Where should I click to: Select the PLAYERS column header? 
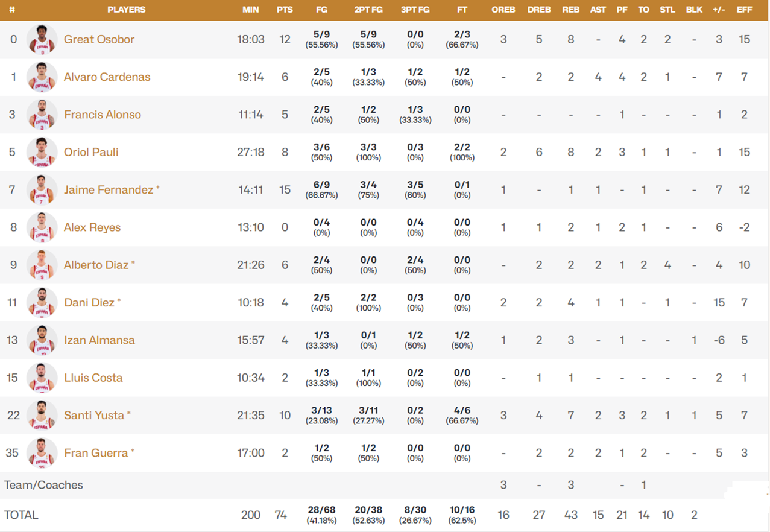[126, 10]
